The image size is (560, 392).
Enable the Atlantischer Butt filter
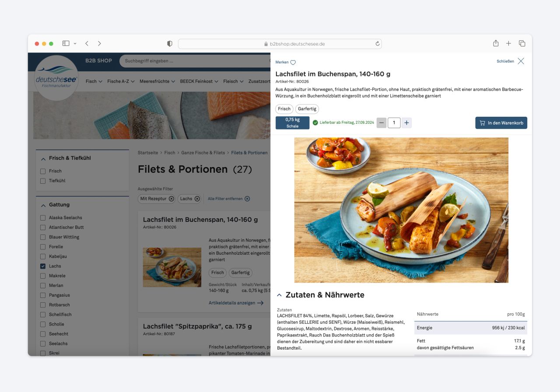(x=43, y=227)
